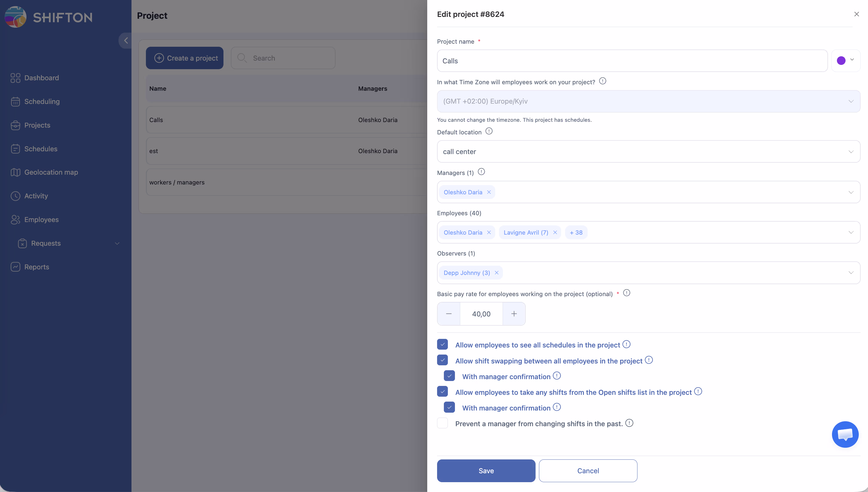868x492 pixels.
Task: Increase pay rate with plus button
Action: (x=514, y=314)
